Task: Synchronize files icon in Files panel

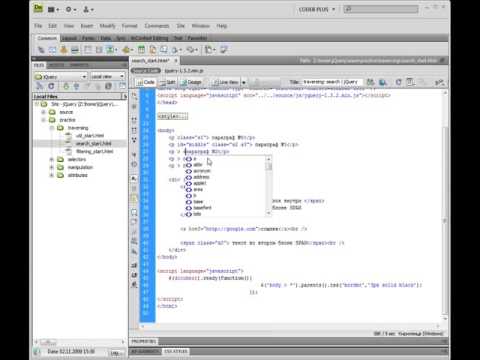Action: tap(108, 86)
